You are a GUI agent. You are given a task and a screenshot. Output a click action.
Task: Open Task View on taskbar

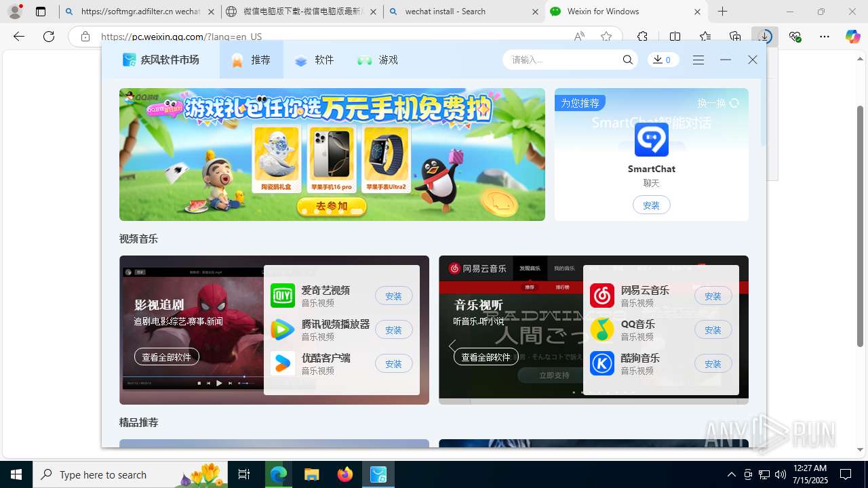(244, 474)
